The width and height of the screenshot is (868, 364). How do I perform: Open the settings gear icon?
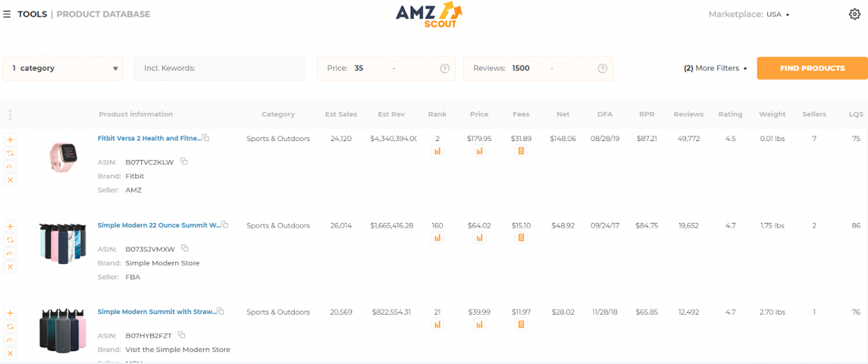[x=854, y=14]
